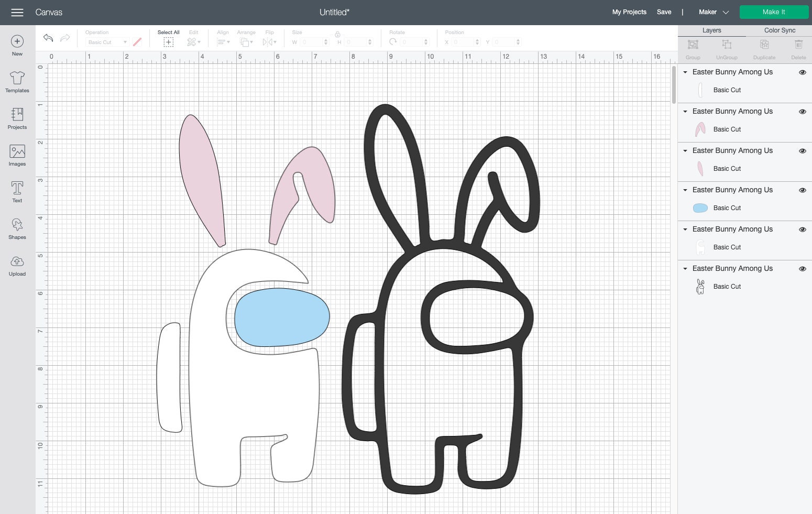
Task: Open the hamburger menu
Action: click(x=17, y=12)
